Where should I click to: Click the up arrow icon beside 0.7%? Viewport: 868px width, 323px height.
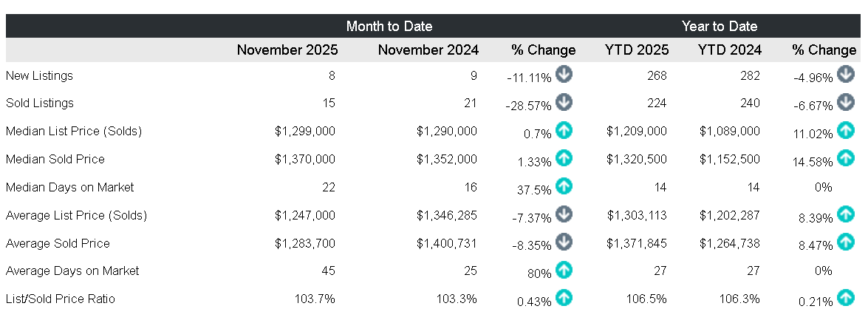tap(564, 131)
